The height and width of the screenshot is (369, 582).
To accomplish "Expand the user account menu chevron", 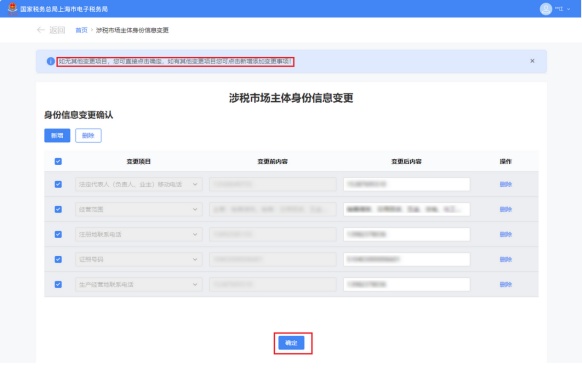I will [x=568, y=9].
